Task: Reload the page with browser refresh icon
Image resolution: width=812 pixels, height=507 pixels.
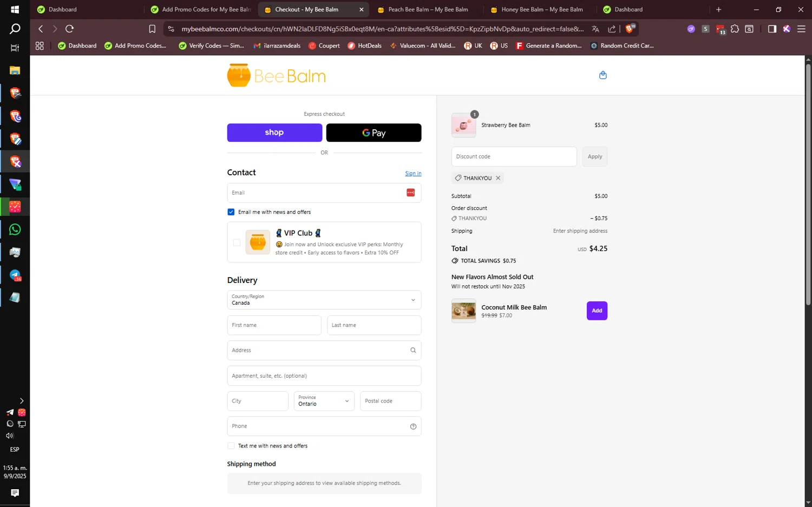Action: 69,29
